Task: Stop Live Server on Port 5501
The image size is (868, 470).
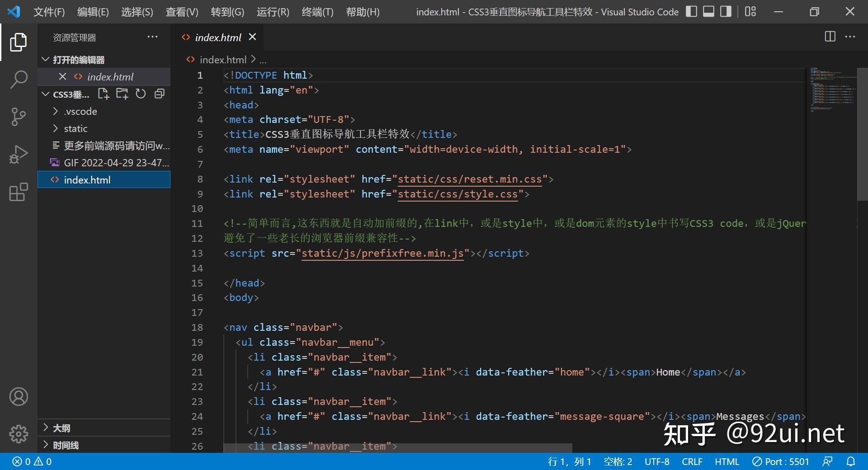Action: (x=780, y=461)
